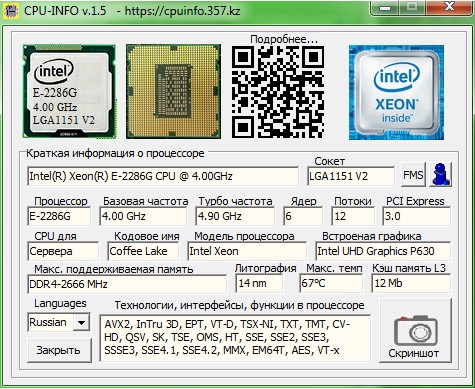Click the Встроеная графика label
The height and width of the screenshot is (389, 475).
pos(372,236)
